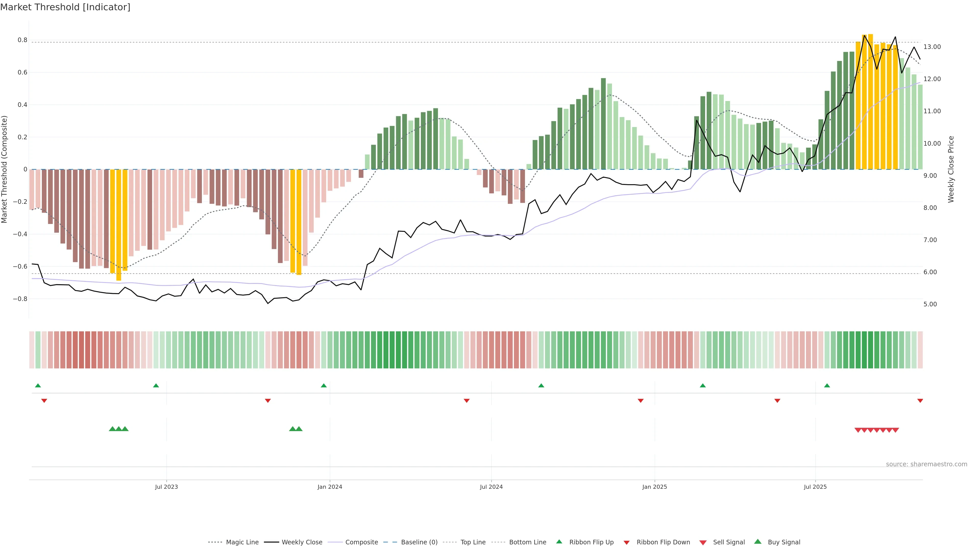
Task: Click the last red ribbon flip down marker
Action: click(x=920, y=401)
